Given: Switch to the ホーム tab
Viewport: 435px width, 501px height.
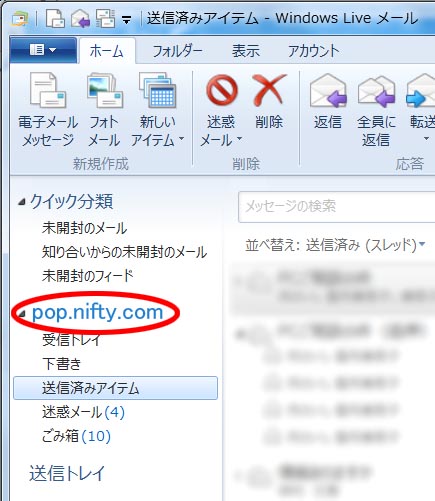Looking at the screenshot, I should pyautogui.click(x=107, y=51).
